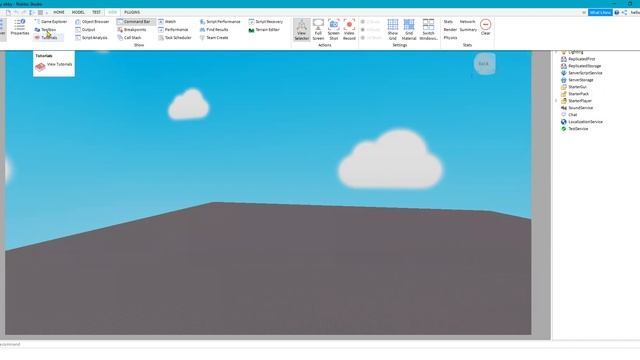This screenshot has height=360, width=640.
Task: Open the Team Create panel
Action: pyautogui.click(x=214, y=38)
